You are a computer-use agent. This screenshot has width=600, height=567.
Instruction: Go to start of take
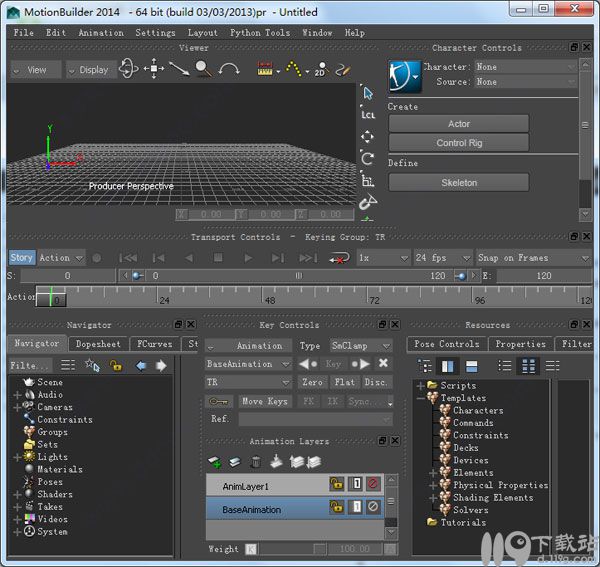[128, 258]
